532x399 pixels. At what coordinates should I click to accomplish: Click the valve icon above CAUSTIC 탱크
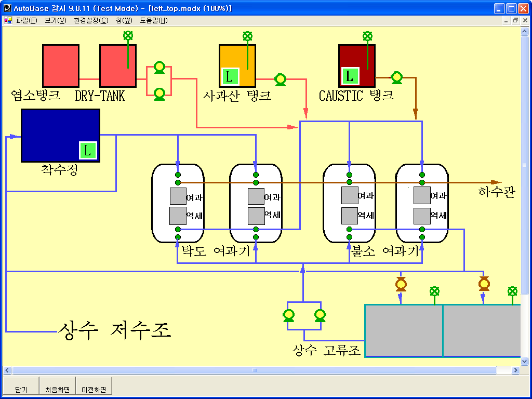pyautogui.click(x=367, y=36)
